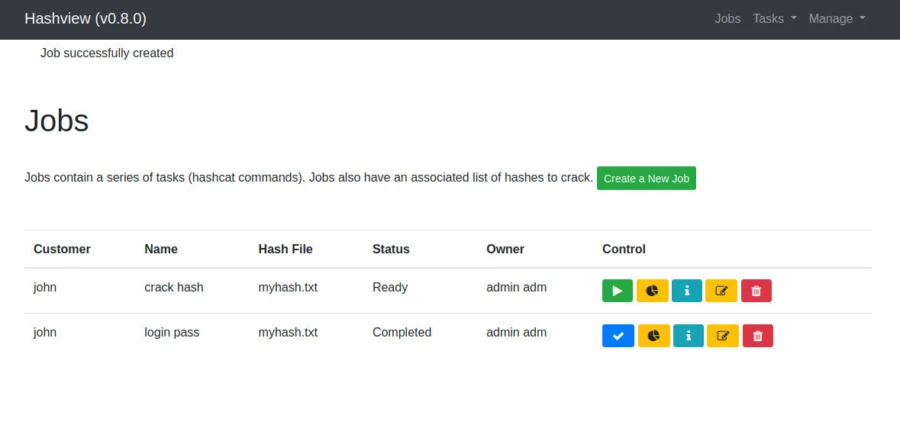View info for the crack hash job
The width and height of the screenshot is (900, 425).
pos(687,291)
